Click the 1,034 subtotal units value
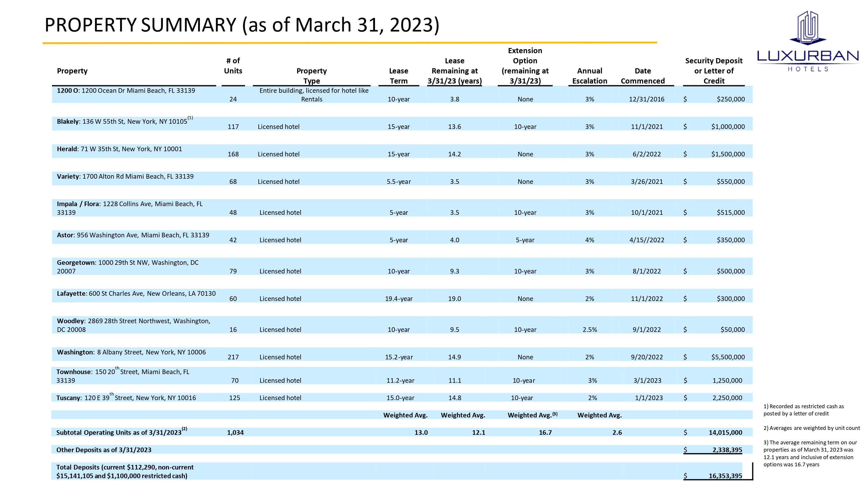The image size is (868, 488). click(x=235, y=433)
